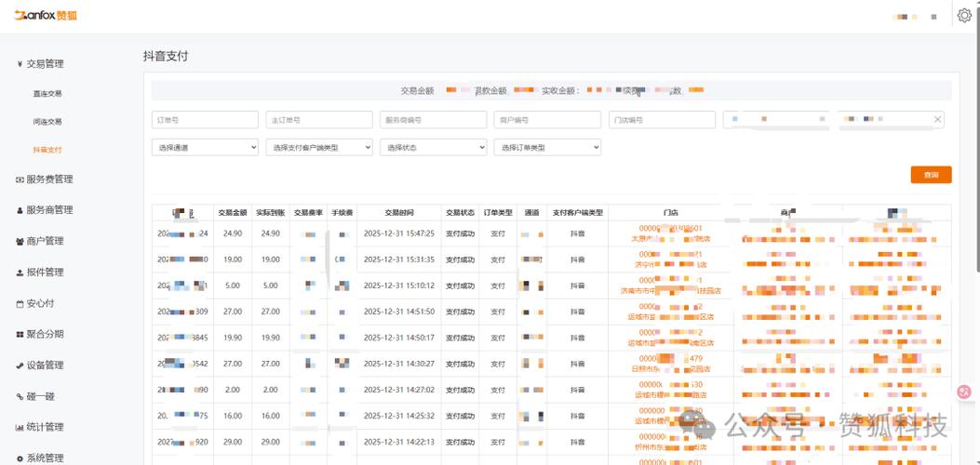Click 交易金额 16.00 in the 14:25:32 row
The width and height of the screenshot is (980, 465).
(x=233, y=416)
